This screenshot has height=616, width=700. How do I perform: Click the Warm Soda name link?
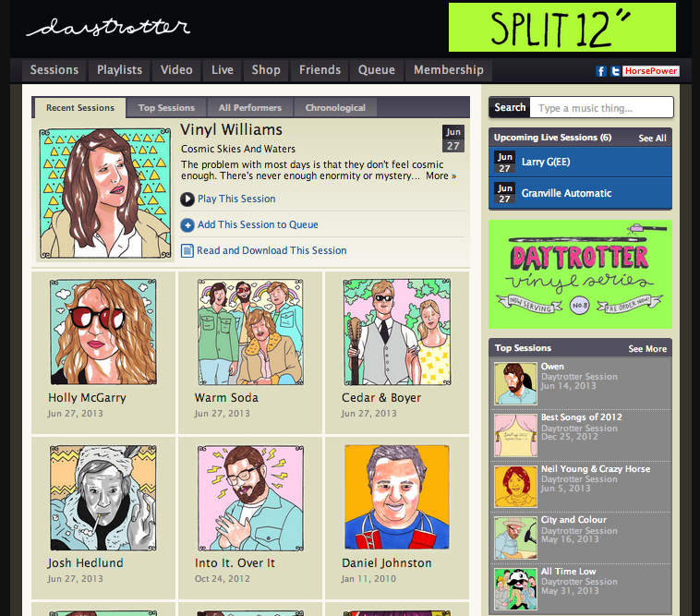[226, 398]
